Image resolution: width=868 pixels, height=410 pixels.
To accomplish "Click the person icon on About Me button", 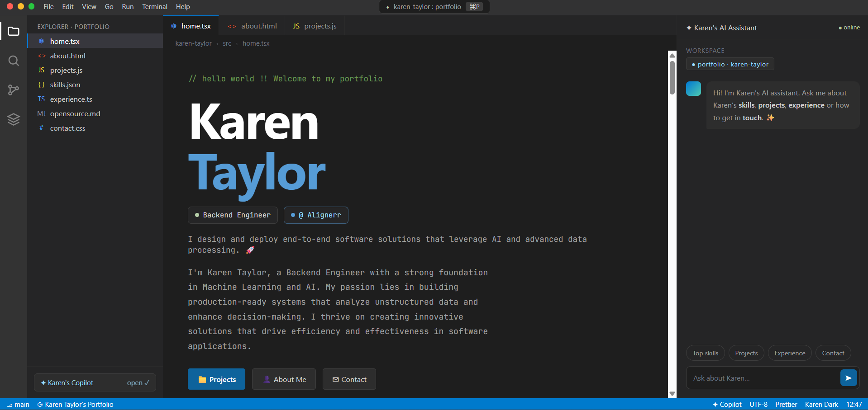I will point(267,380).
